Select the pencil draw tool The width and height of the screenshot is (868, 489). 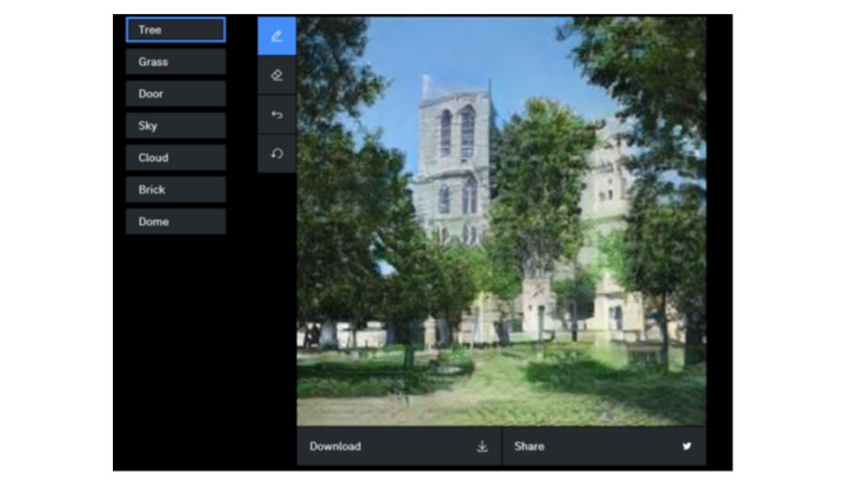click(x=276, y=36)
